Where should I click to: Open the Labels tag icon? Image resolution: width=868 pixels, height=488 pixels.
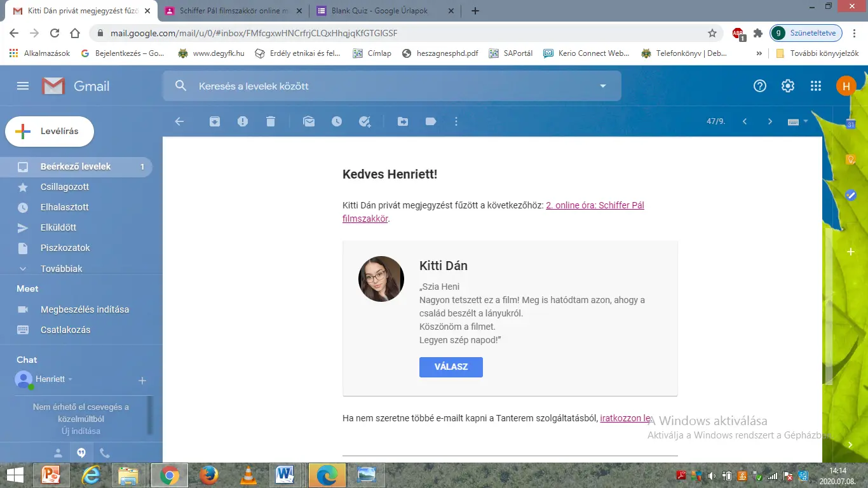click(431, 121)
